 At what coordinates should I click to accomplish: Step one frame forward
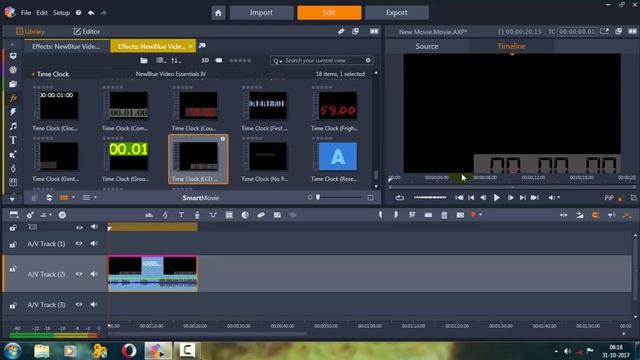pos(510,198)
